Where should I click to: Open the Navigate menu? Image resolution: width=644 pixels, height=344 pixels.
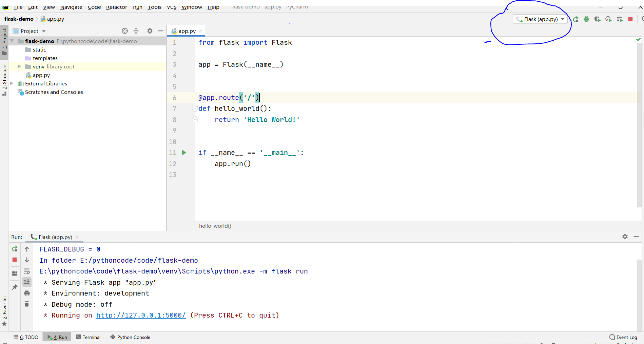click(71, 7)
